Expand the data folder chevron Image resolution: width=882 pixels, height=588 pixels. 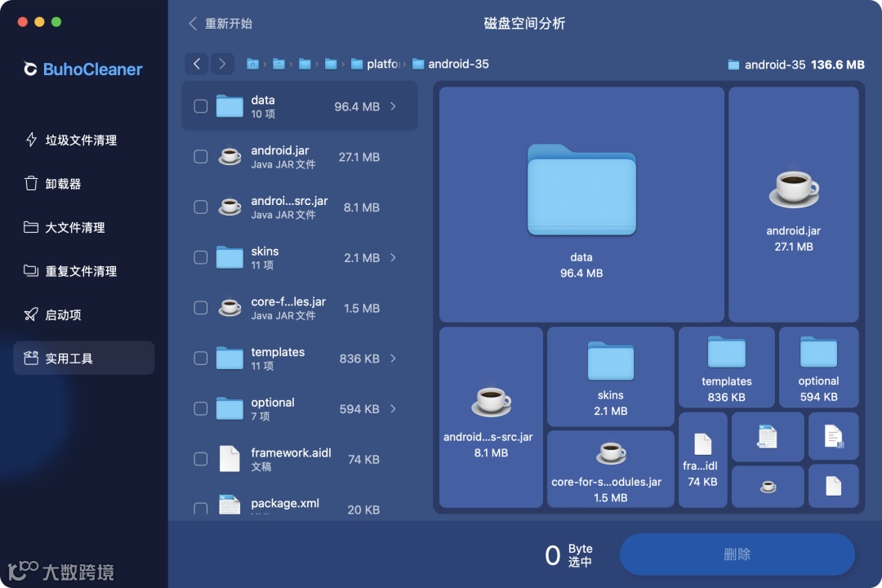[393, 106]
